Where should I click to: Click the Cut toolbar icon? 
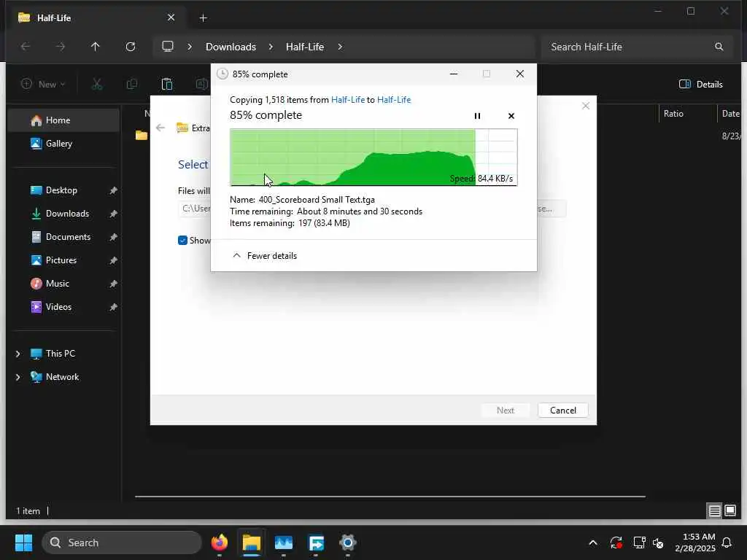coord(97,85)
